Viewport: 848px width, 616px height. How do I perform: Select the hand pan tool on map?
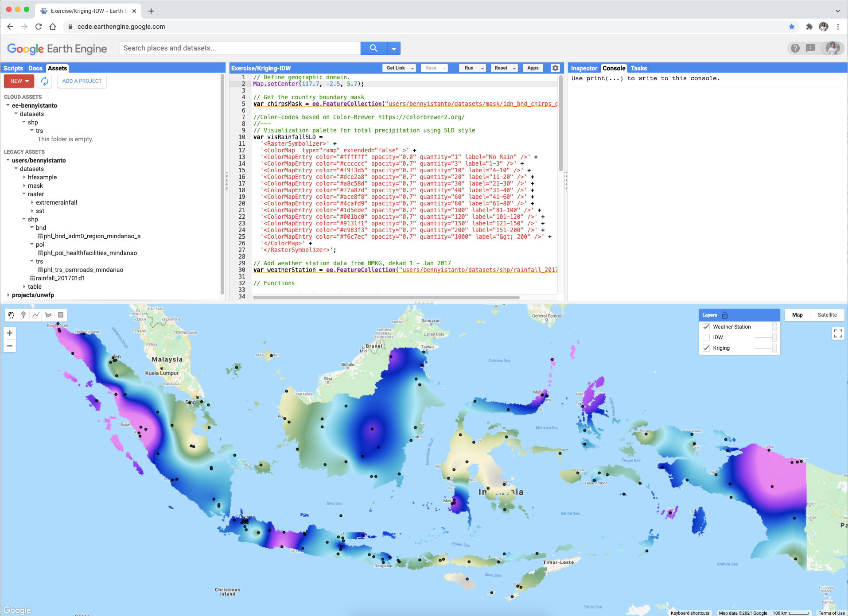click(11, 315)
